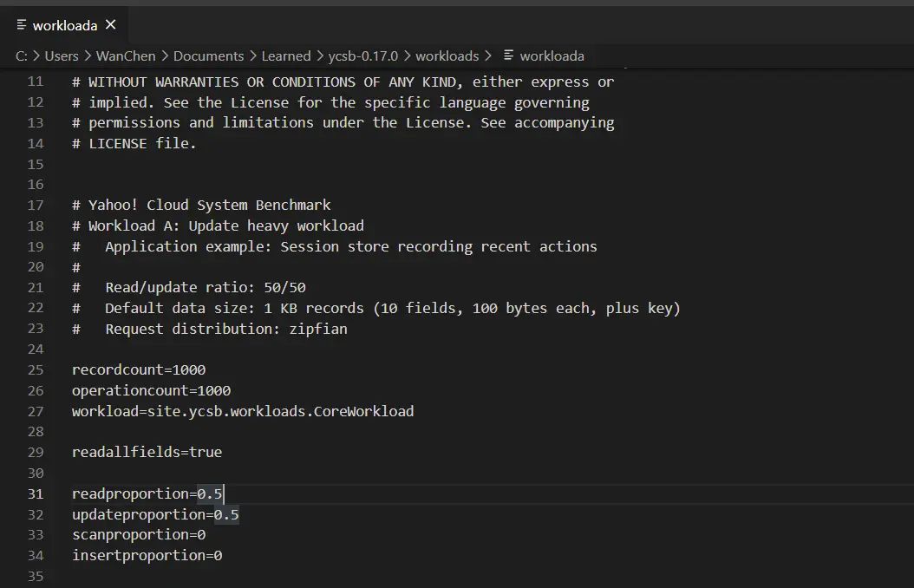Screen dimensions: 914x588
Task: Place cursor on the recordcount=1000 line
Action: (139, 369)
